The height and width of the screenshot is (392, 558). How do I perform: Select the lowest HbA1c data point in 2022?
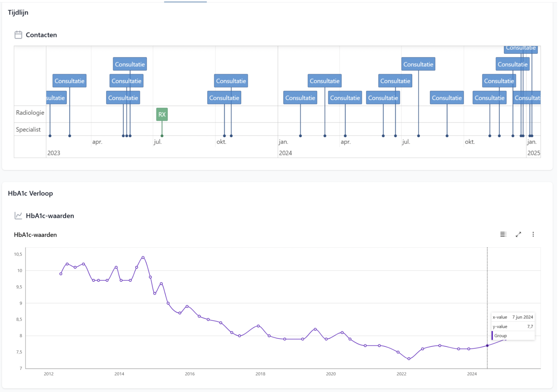coord(409,359)
